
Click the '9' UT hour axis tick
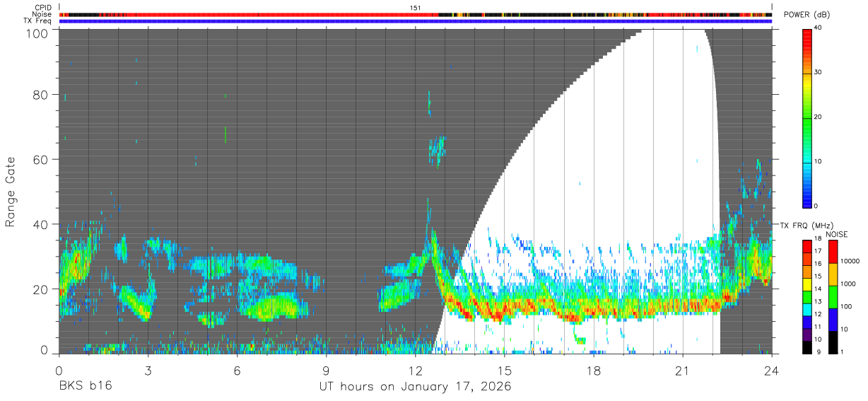pyautogui.click(x=326, y=371)
